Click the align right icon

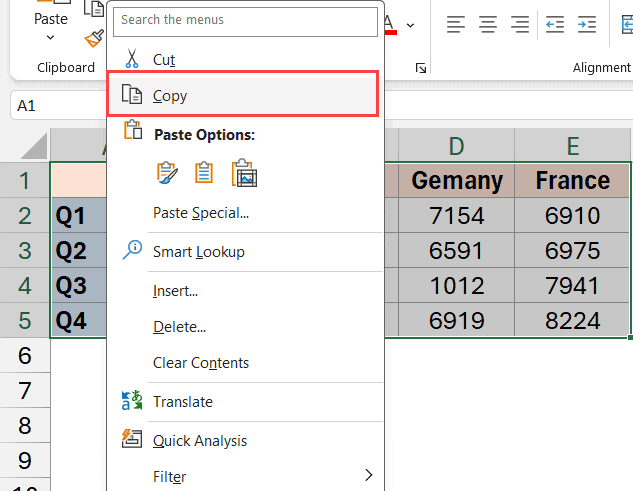[520, 24]
